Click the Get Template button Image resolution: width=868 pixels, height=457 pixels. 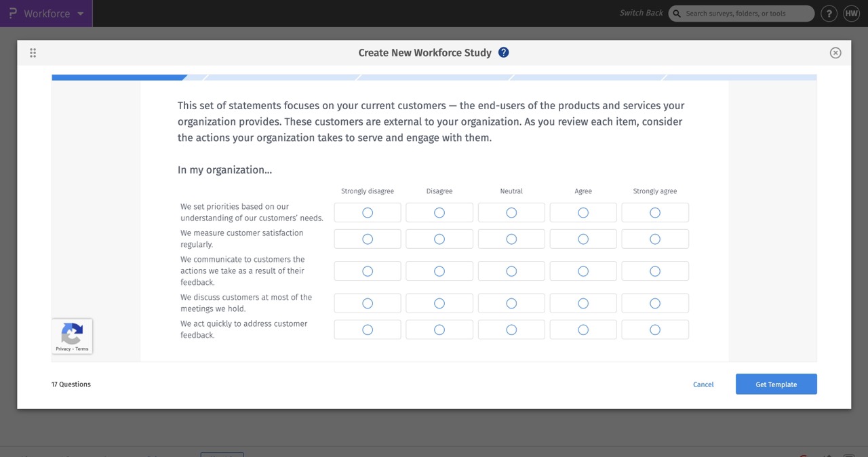click(x=776, y=384)
